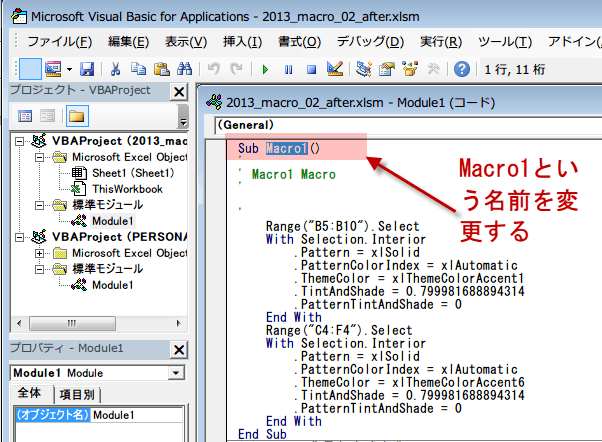Click the Undo arrow icon
Screen dimensions: 602x442
pyautogui.click(x=213, y=70)
